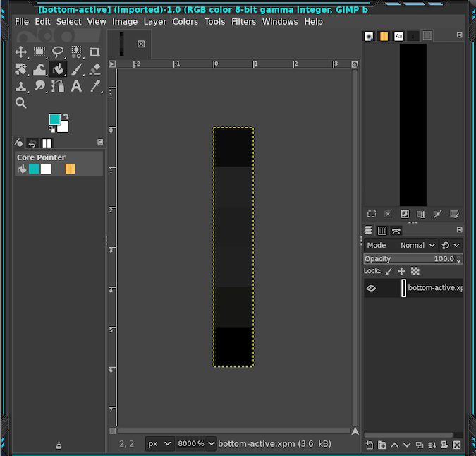
Task: Activate the Crop tool
Action: (94, 52)
